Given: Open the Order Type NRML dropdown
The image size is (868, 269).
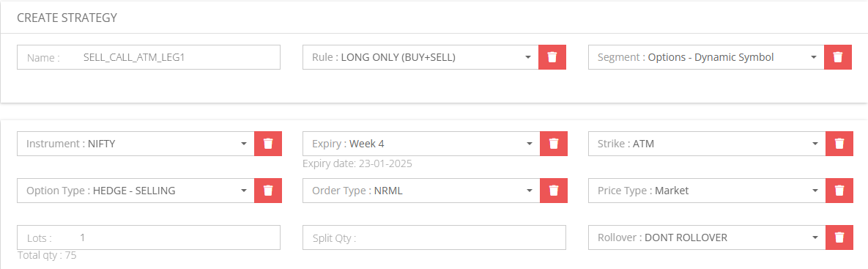Looking at the screenshot, I should (421, 191).
